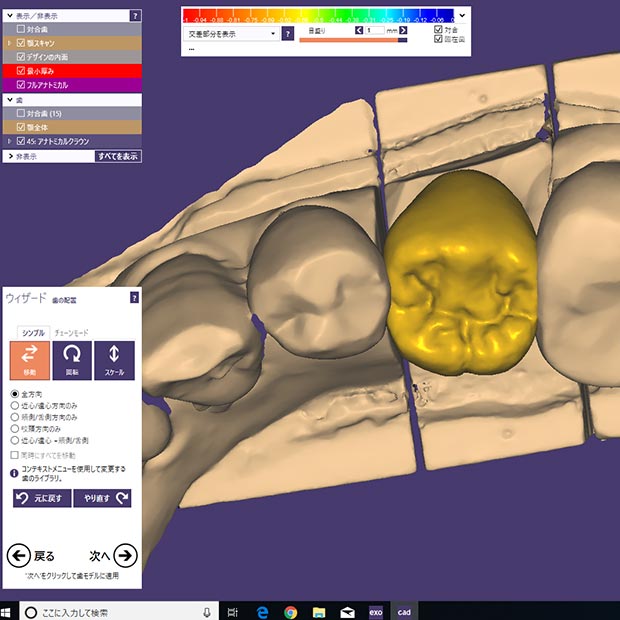The height and width of the screenshot is (620, 620).
Task: Select 近心/遠心方向のみ radio option
Action: coord(14,408)
